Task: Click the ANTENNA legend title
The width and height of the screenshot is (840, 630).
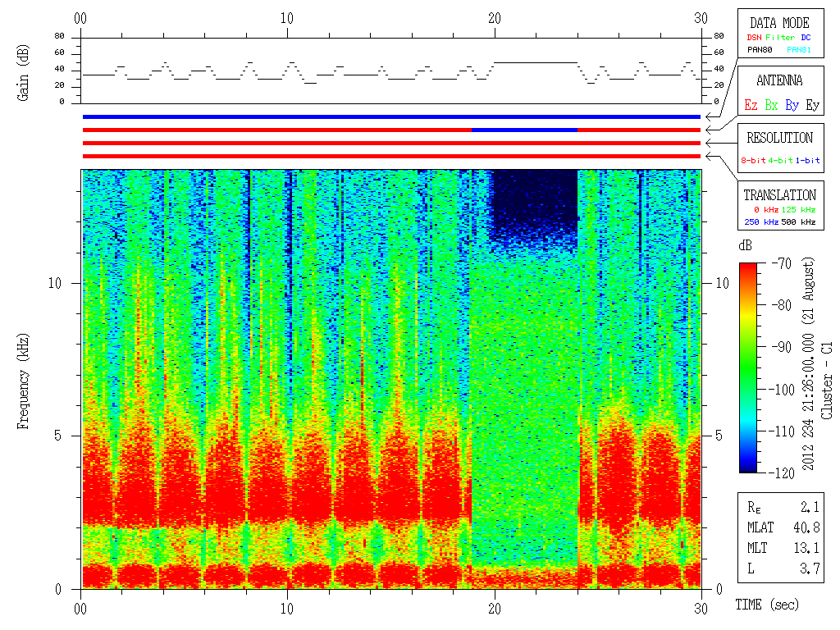Action: 779,81
